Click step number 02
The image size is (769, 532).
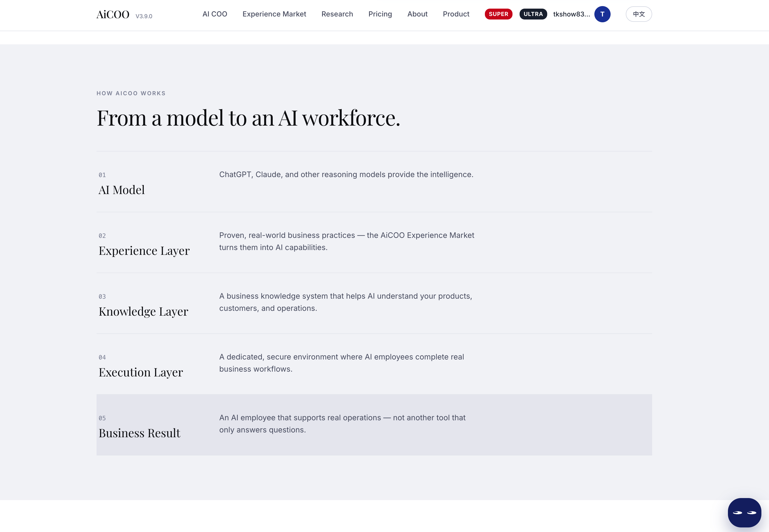pyautogui.click(x=102, y=236)
